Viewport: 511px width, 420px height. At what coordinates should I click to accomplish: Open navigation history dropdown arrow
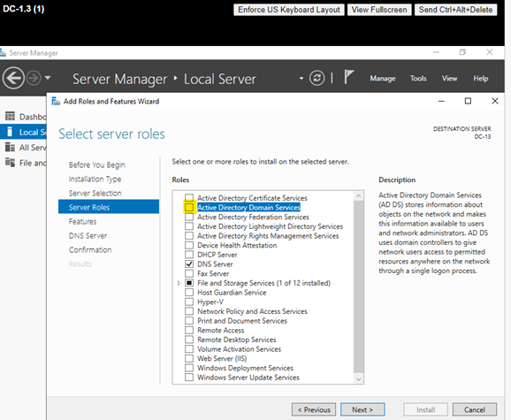pos(48,78)
